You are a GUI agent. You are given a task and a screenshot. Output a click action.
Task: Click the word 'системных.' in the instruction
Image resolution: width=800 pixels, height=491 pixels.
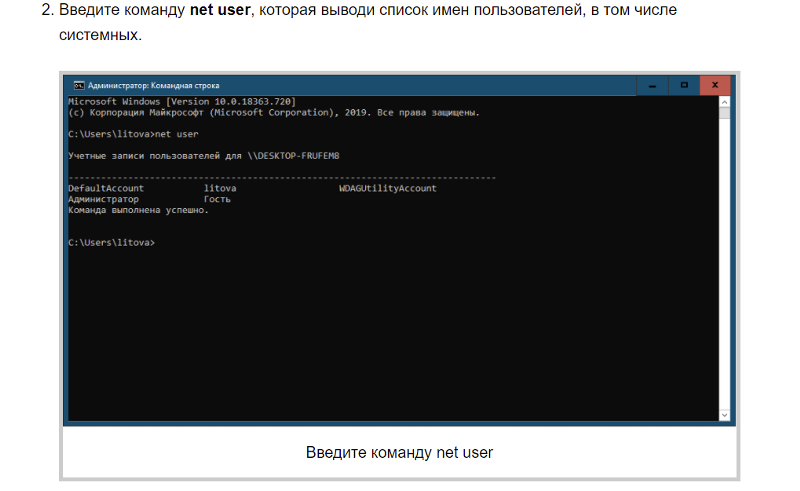pos(101,35)
